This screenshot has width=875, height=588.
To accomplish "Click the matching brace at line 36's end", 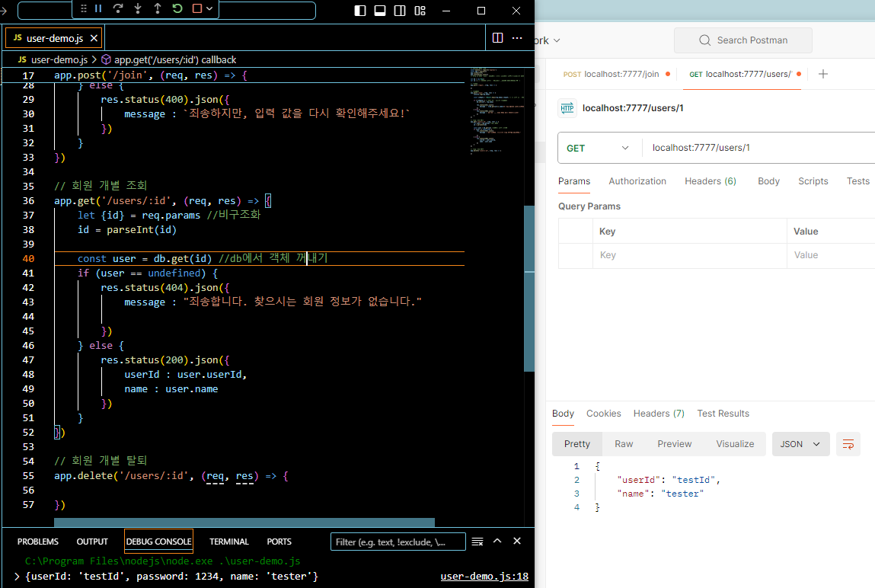I will (x=268, y=201).
